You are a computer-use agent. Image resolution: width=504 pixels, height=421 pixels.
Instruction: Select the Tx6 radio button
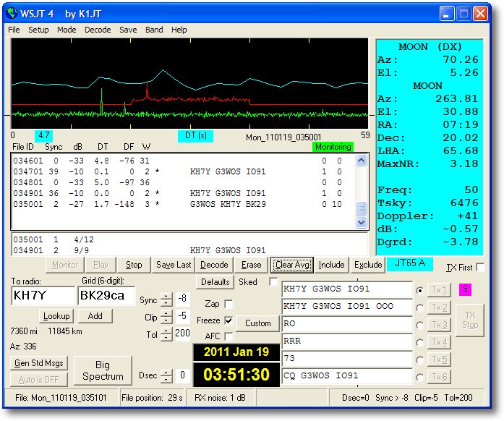419,377
